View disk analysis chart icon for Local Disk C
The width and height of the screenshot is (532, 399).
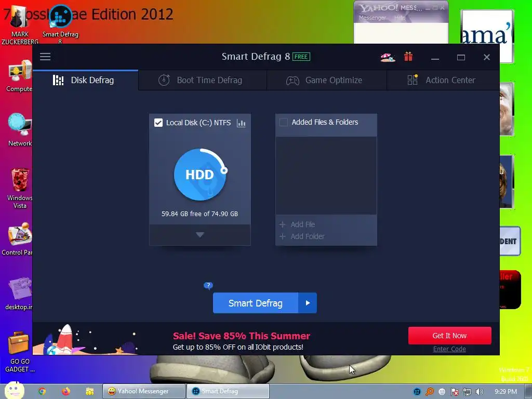pos(241,123)
